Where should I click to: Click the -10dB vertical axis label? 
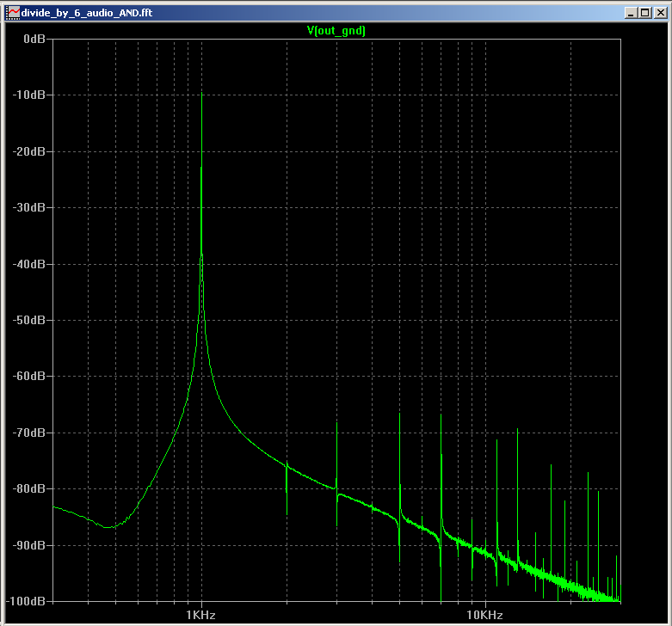(x=30, y=95)
